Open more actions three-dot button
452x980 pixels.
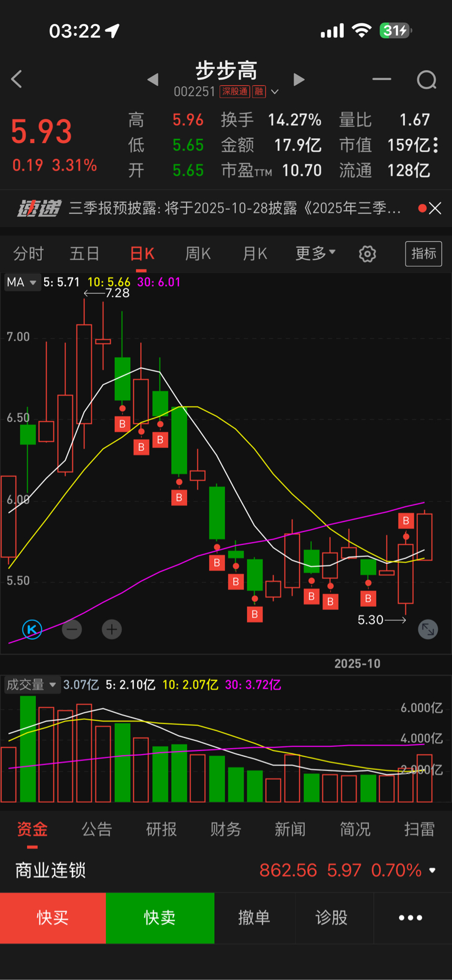point(411,918)
